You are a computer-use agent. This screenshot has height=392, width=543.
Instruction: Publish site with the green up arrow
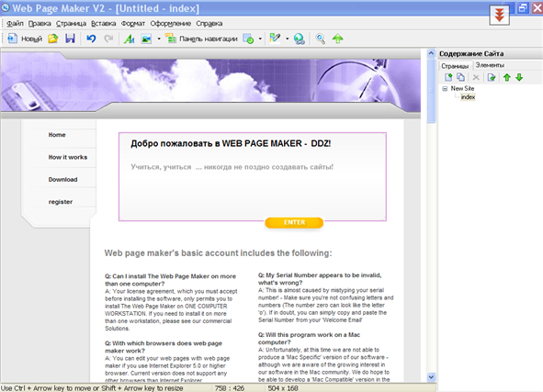(x=337, y=39)
